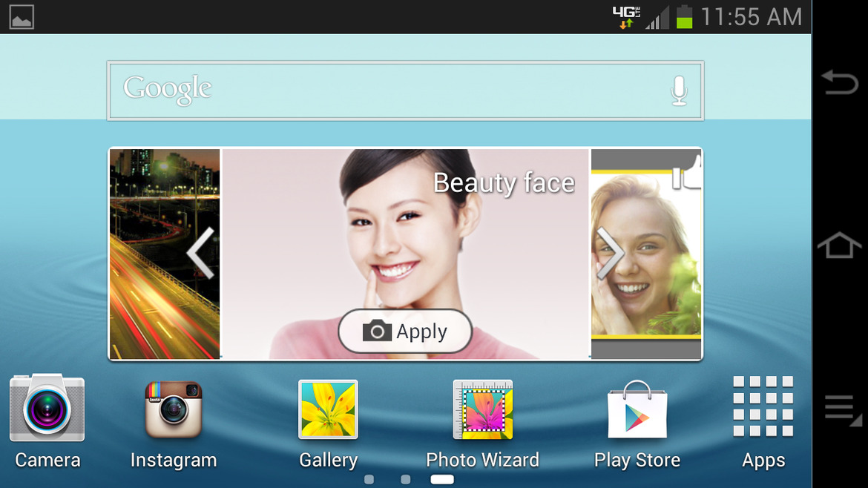Screen dimensions: 868x488
Task: Tap the Google search field
Action: (x=386, y=90)
